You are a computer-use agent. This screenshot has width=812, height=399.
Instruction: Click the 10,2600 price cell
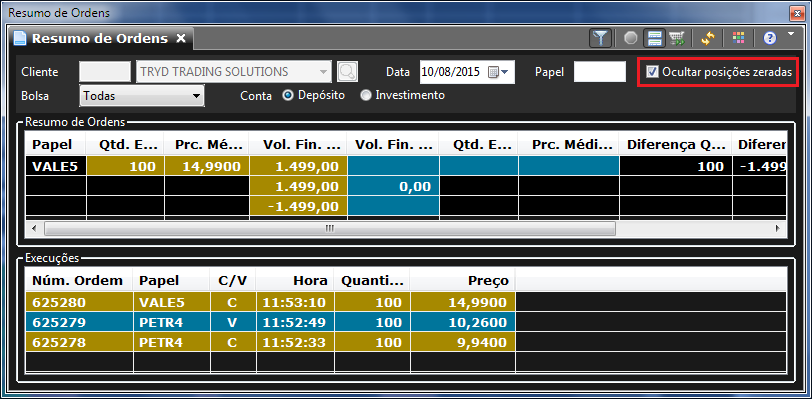coord(462,322)
